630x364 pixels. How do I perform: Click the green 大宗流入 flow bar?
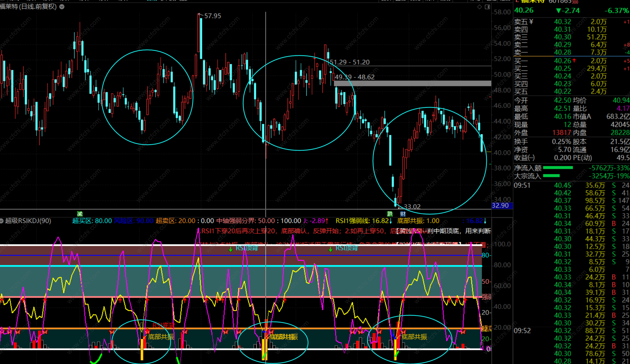click(551, 176)
